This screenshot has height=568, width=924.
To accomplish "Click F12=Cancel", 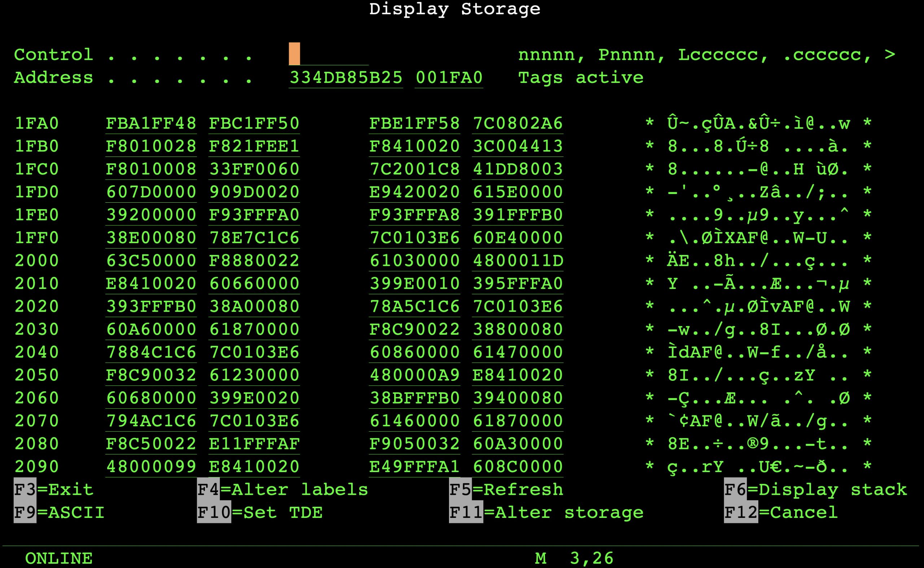I will tap(780, 513).
